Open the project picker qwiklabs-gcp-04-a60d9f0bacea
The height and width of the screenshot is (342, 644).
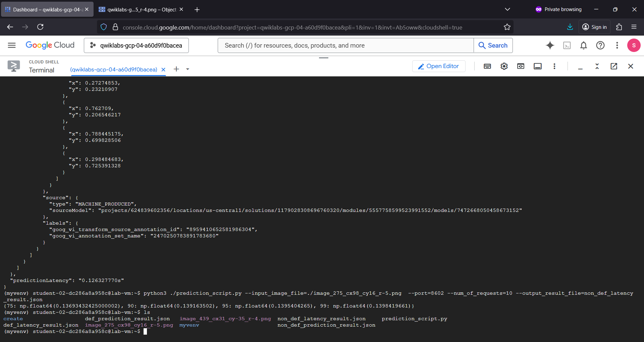click(136, 45)
